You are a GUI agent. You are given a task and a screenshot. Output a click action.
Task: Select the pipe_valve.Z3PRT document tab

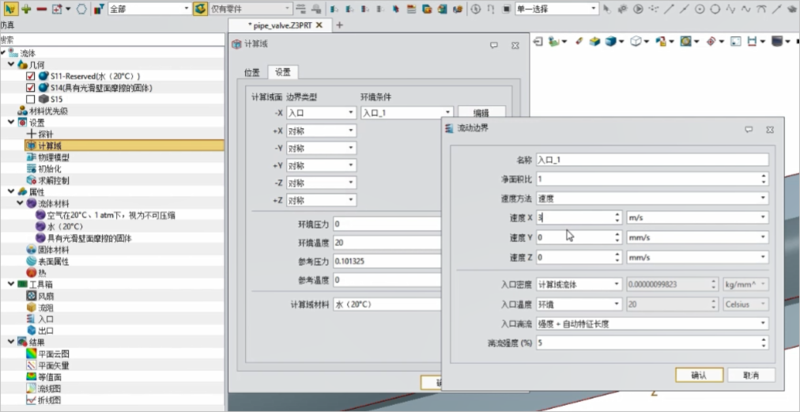pyautogui.click(x=288, y=25)
